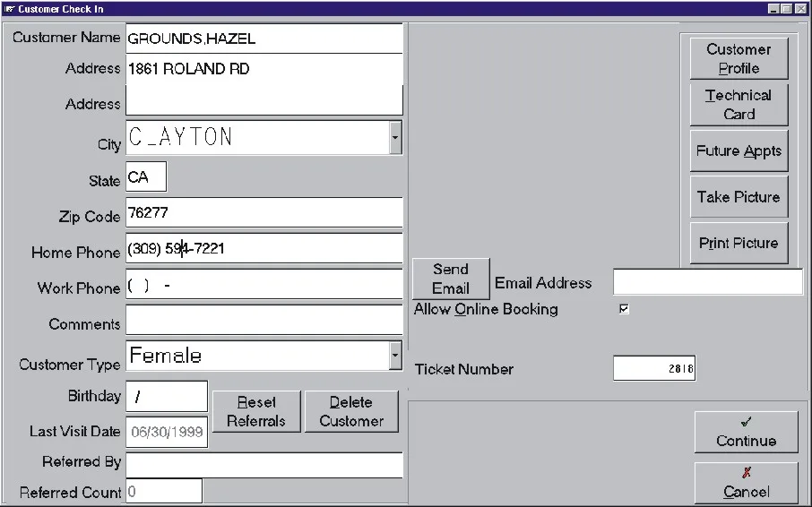812x507 pixels.
Task: Open the Customer Type dropdown
Action: (x=395, y=356)
